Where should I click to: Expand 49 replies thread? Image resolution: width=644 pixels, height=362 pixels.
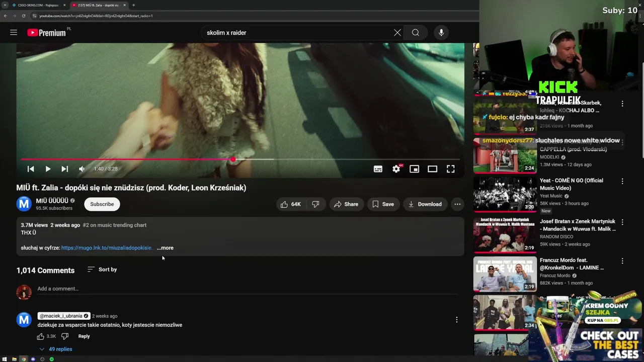click(x=56, y=349)
